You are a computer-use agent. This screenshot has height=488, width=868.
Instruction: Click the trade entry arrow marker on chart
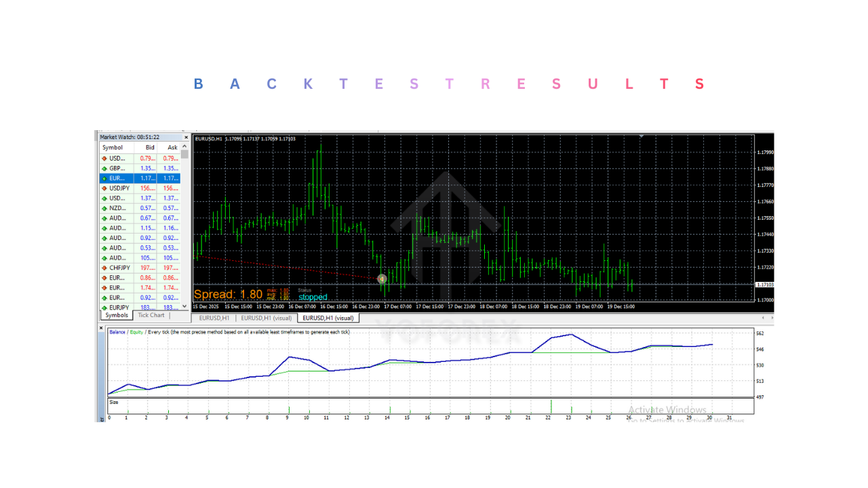382,279
